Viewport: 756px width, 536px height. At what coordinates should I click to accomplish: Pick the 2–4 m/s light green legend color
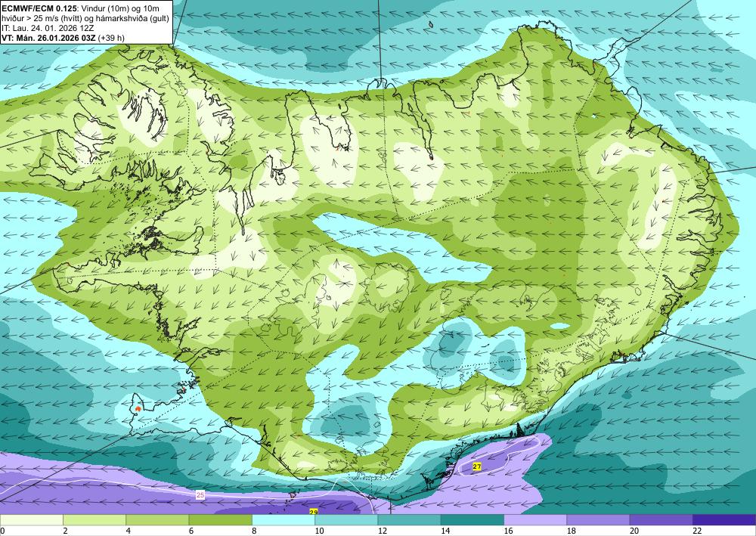click(94, 519)
